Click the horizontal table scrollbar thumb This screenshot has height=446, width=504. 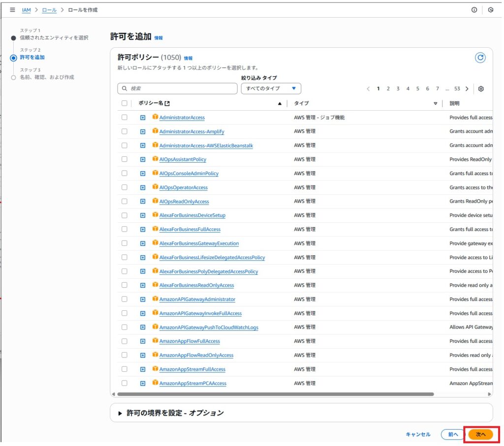pyautogui.click(x=276, y=394)
